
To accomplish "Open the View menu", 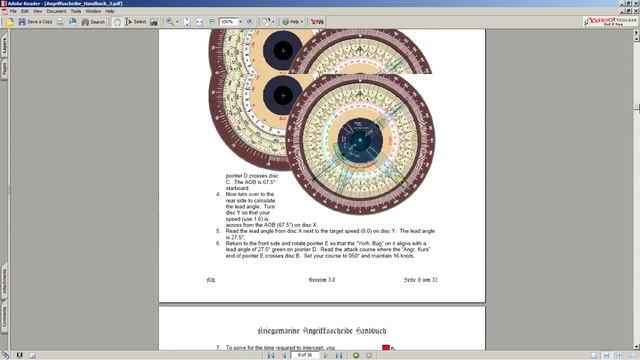I will coord(38,11).
